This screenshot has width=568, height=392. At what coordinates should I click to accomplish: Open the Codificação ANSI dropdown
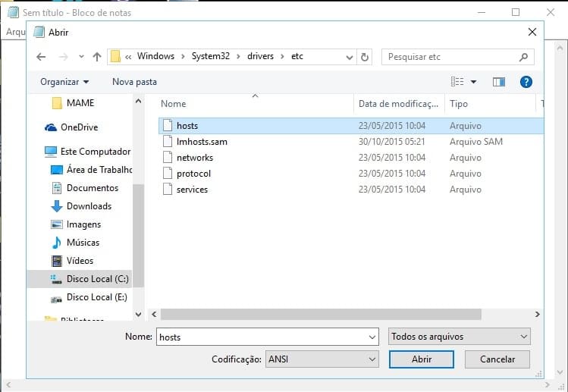coord(322,359)
